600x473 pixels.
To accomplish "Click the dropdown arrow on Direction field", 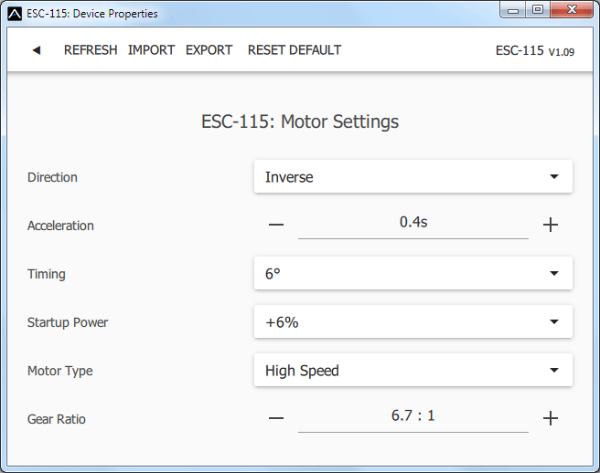I will click(554, 177).
